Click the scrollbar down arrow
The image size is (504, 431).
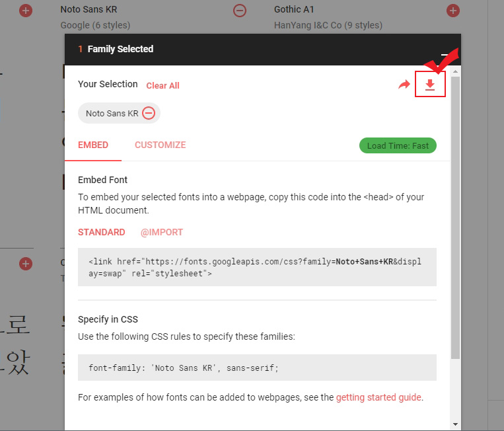coord(455,424)
